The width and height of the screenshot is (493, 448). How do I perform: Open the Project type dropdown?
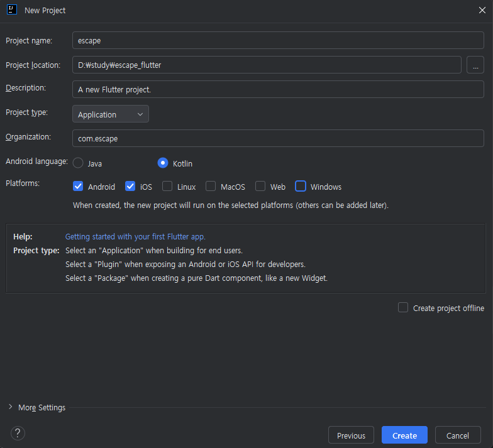point(111,114)
